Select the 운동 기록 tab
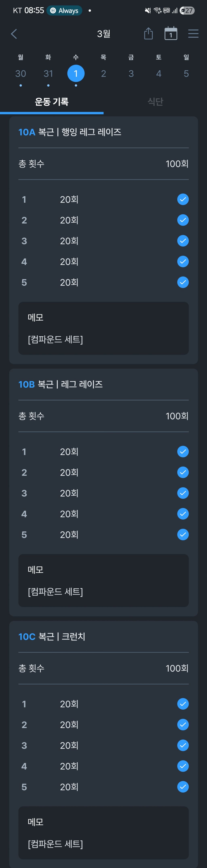 tap(52, 102)
